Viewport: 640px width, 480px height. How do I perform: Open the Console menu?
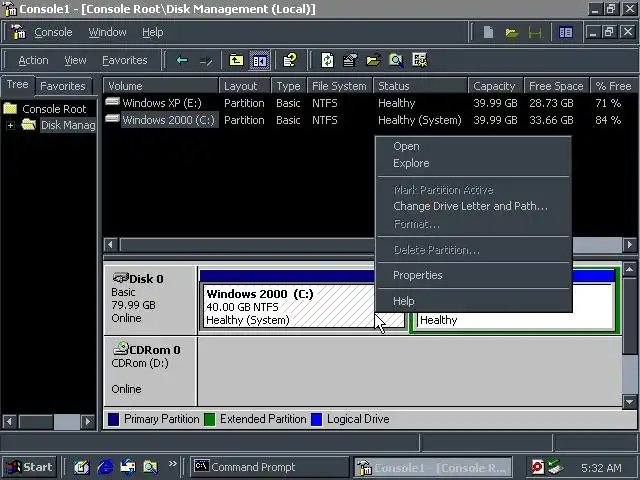point(53,32)
